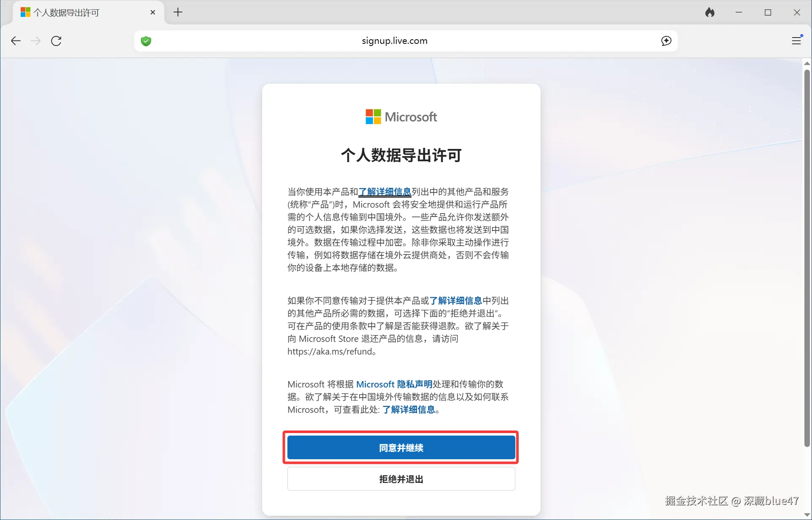Screen dimensions: 812x520
Task: Open a new tab with plus icon
Action: [178, 12]
